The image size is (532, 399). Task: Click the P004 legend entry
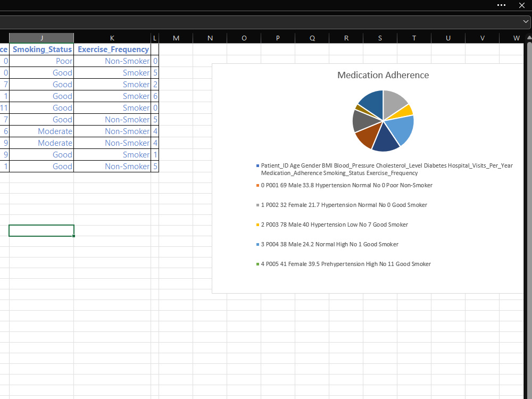pyautogui.click(x=327, y=244)
